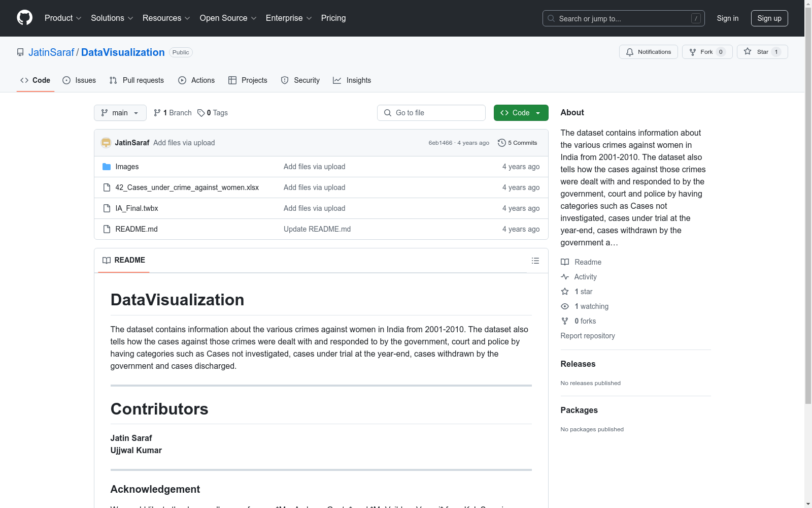
Task: Click the repository icon beside JatinSaraf
Action: [20, 52]
